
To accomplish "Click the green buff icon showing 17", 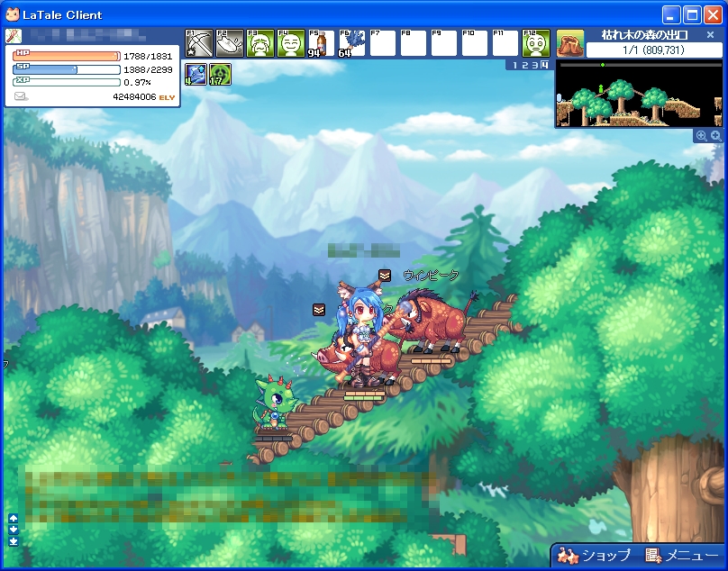I will pos(221,74).
